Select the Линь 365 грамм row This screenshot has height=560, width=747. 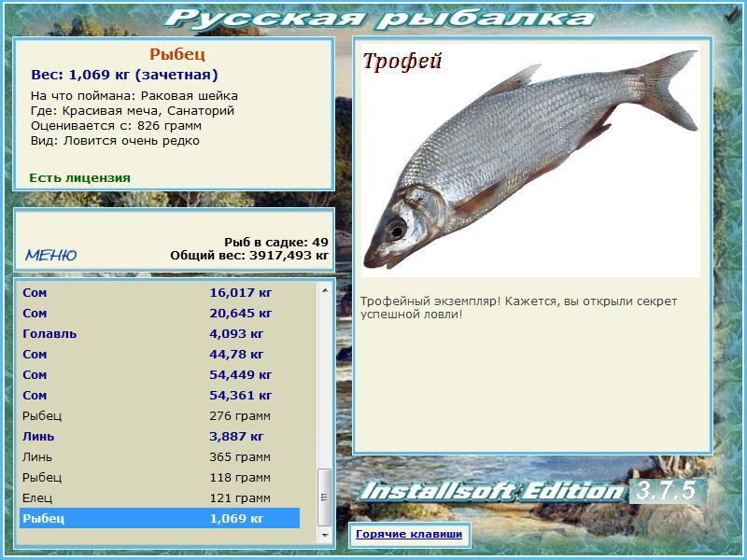(x=160, y=456)
